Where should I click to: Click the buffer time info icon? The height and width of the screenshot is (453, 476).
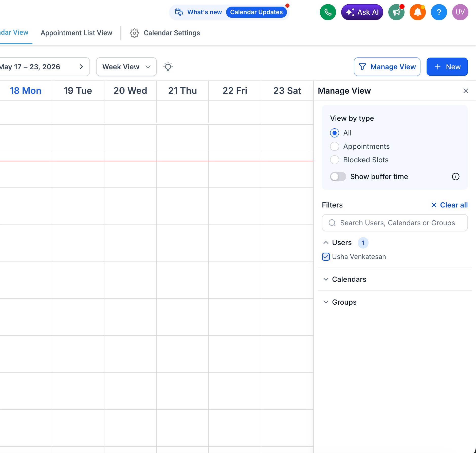[x=455, y=177]
